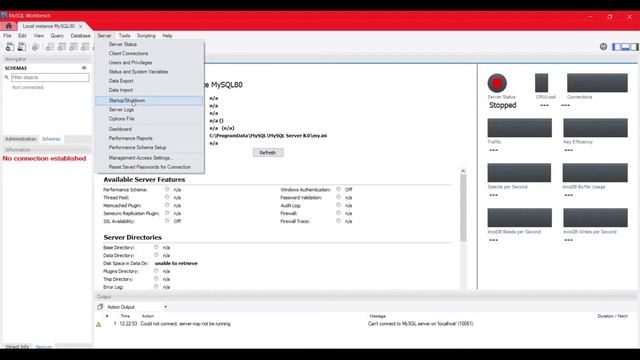Click the Selects per Second graph
The image size is (640, 360).
click(x=519, y=173)
